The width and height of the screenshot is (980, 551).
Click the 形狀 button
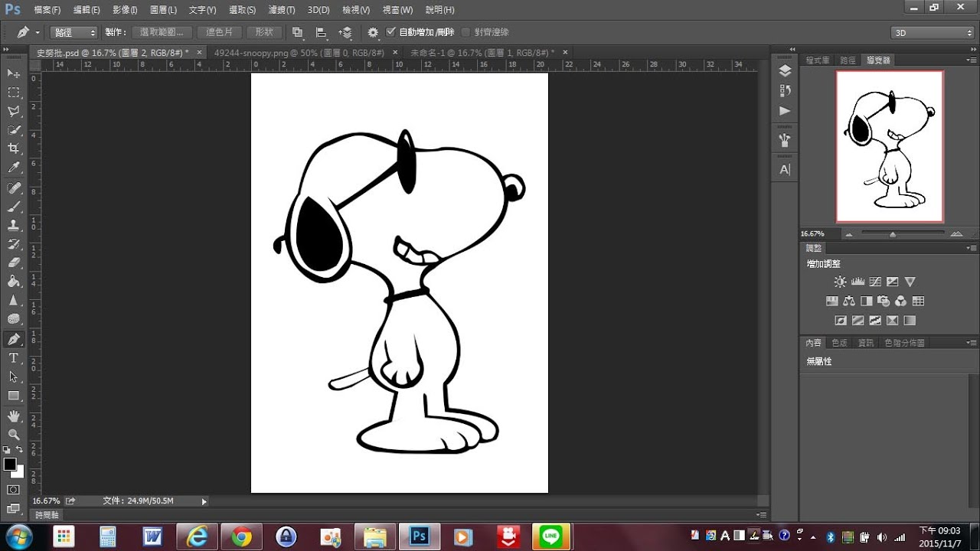point(264,32)
